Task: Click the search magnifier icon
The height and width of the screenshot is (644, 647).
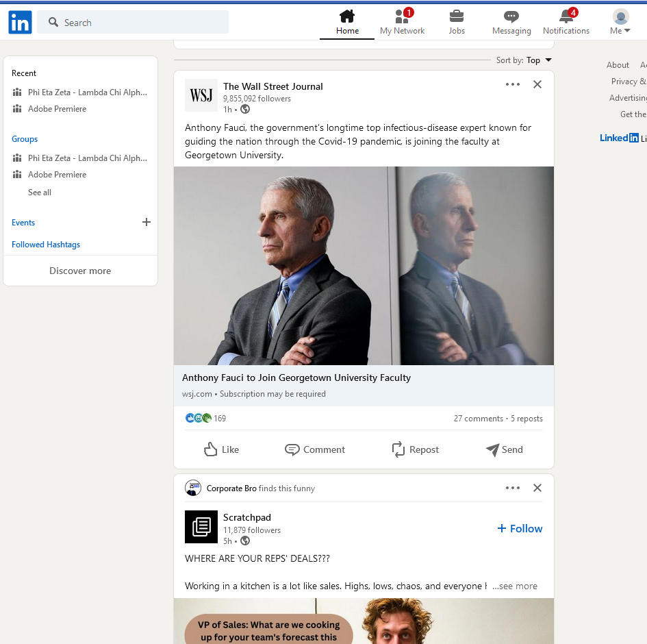Action: pyautogui.click(x=53, y=22)
